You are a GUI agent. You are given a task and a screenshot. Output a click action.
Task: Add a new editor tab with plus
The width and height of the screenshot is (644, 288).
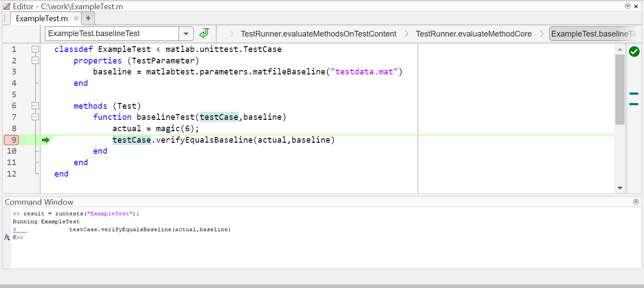coord(88,18)
